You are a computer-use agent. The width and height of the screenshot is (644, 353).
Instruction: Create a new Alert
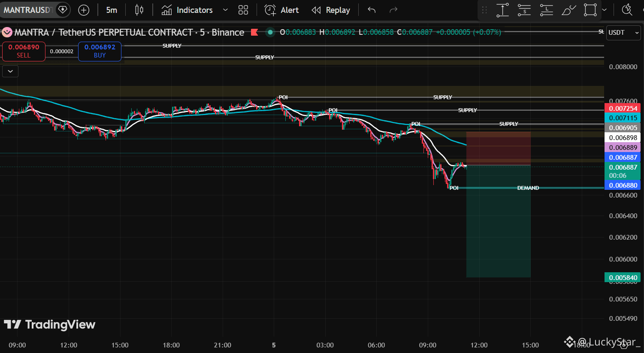pyautogui.click(x=281, y=10)
